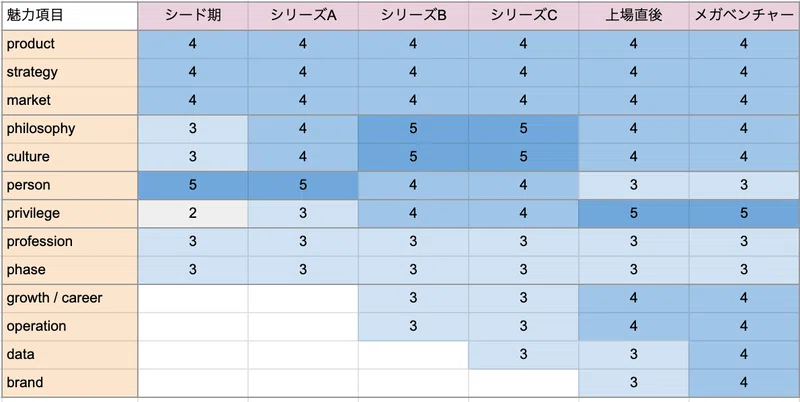Click the operation row label
The image size is (800, 402).
tap(69, 326)
